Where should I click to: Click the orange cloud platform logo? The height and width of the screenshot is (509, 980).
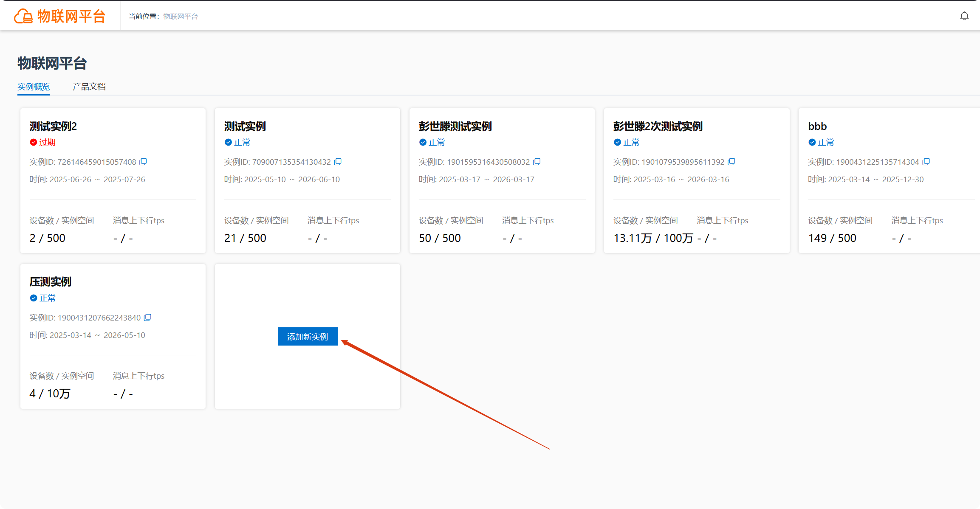click(x=23, y=17)
